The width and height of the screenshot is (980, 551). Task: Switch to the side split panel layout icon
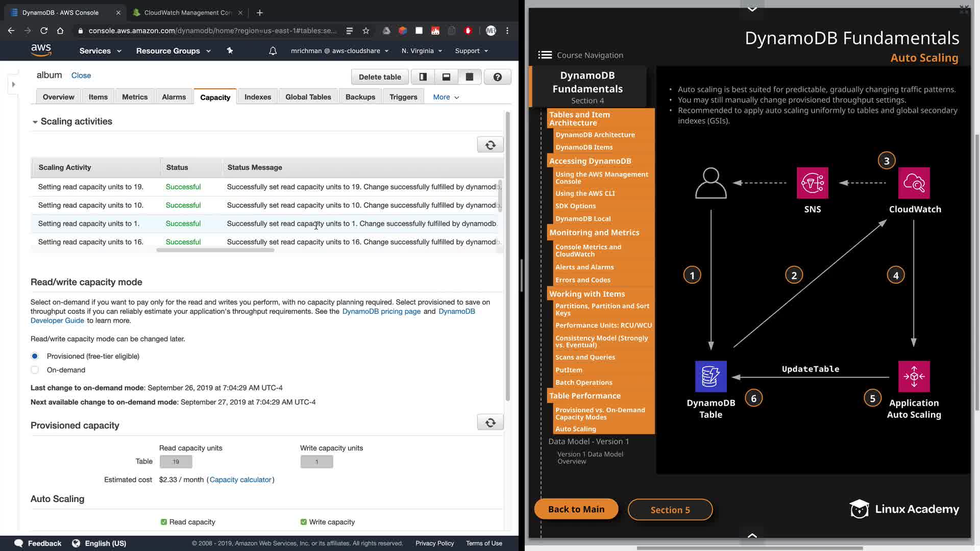[x=423, y=77]
